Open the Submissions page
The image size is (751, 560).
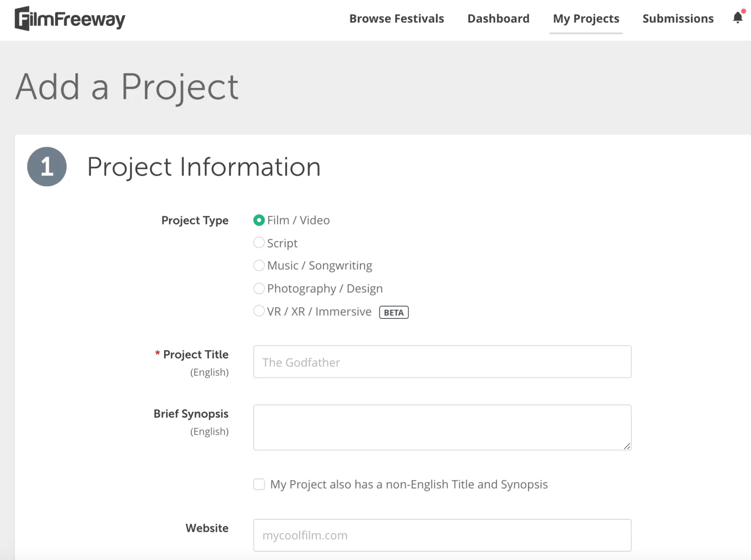[x=678, y=19]
